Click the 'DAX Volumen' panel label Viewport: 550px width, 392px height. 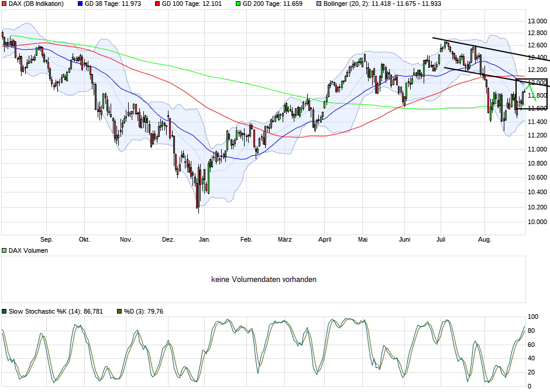point(29,250)
